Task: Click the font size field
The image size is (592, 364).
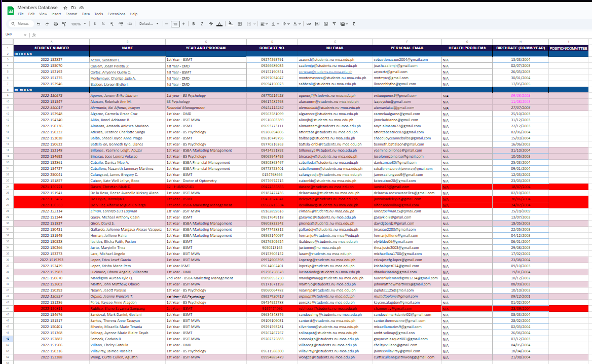Action: click(175, 24)
